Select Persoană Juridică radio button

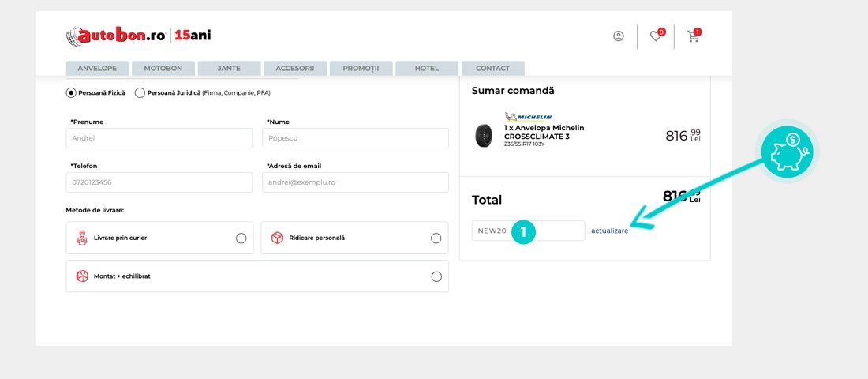click(x=140, y=92)
